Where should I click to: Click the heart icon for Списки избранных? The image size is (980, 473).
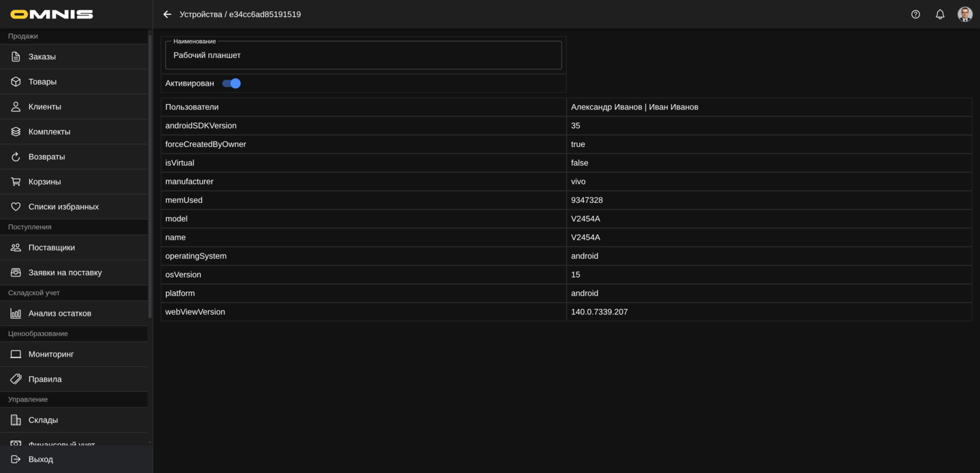[16, 207]
